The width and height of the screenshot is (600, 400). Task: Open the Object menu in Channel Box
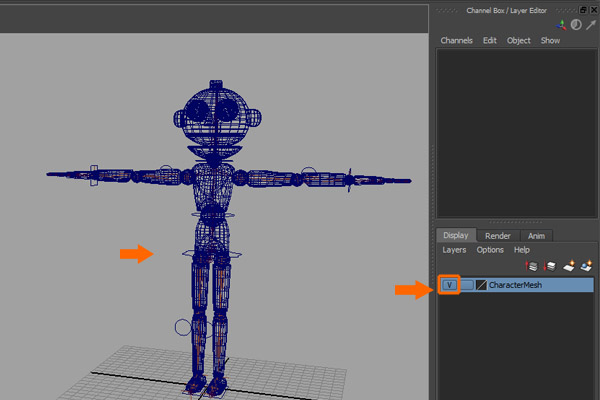click(x=519, y=41)
